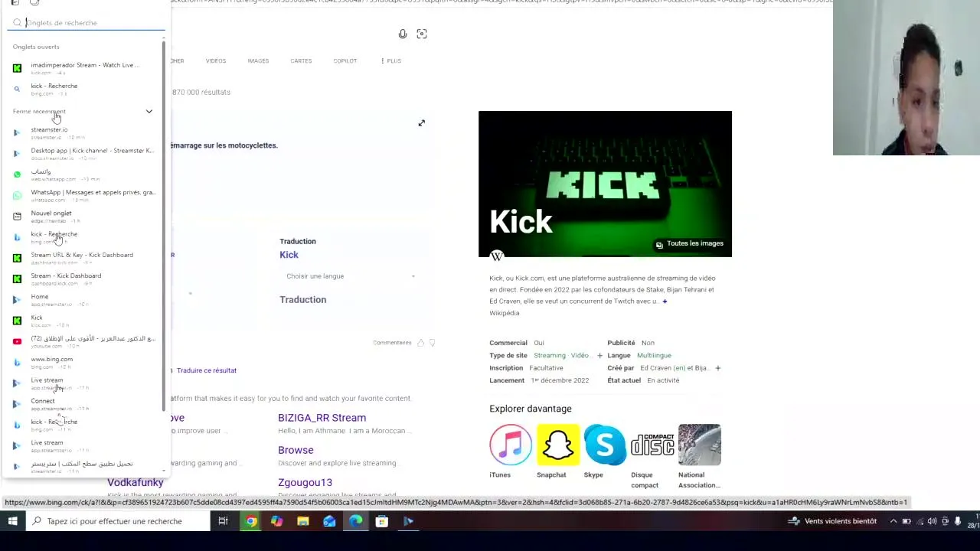This screenshot has width=980, height=551.
Task: Open the Vents violents bientôt weather widget
Action: coord(832,521)
